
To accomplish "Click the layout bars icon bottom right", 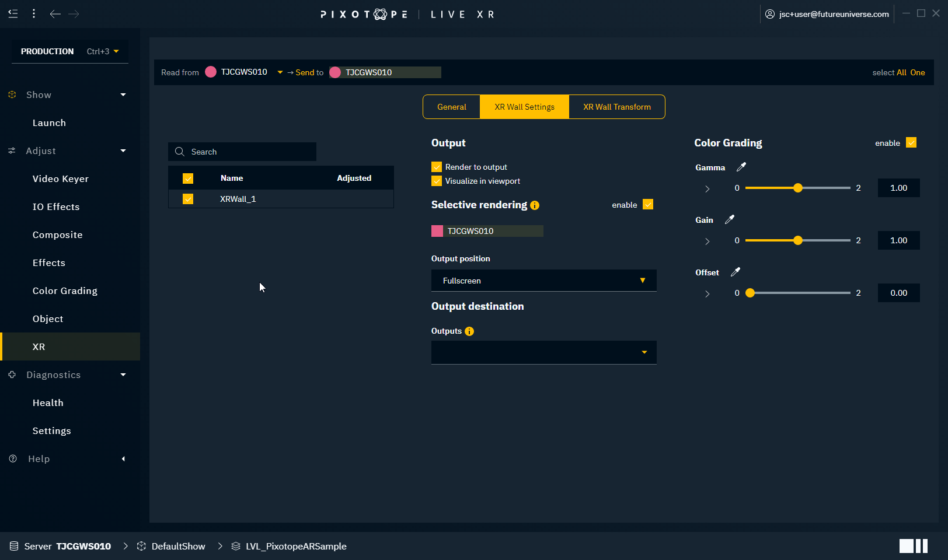I will pyautogui.click(x=914, y=546).
